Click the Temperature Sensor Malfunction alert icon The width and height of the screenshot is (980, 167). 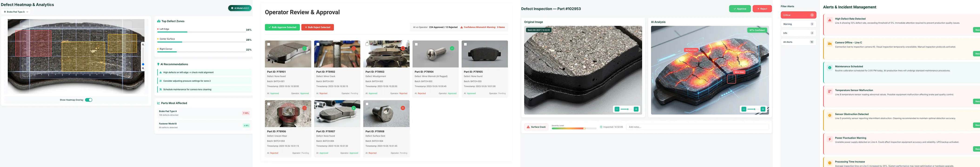(830, 92)
